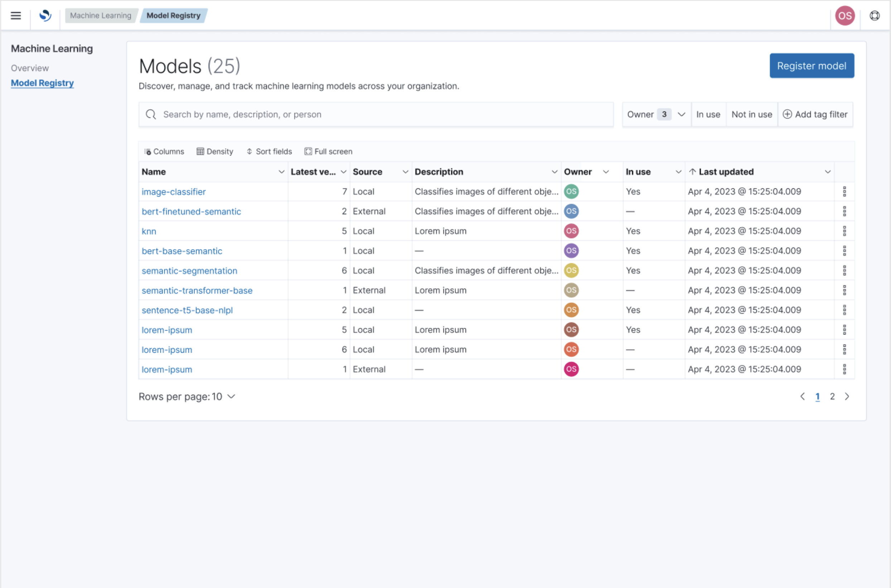Screen dimensions: 891x588
Task: Open the Columns configuration in the table toolbar
Action: click(x=164, y=151)
